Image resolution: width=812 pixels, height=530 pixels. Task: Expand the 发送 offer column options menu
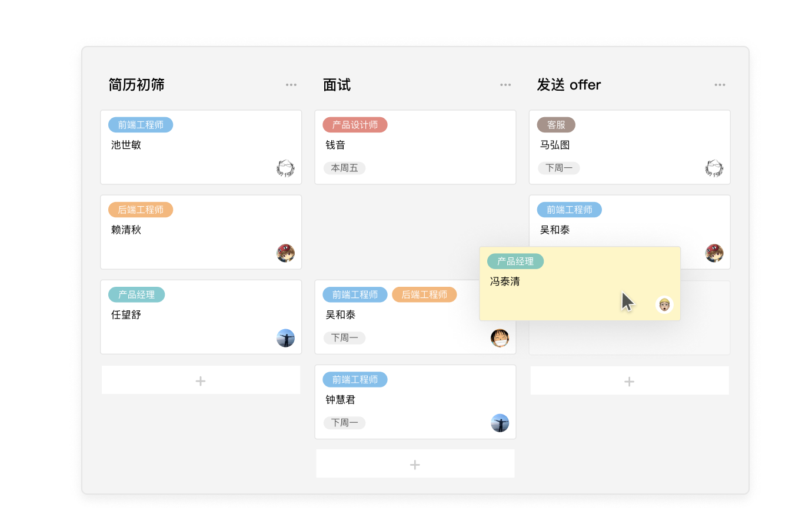(720, 85)
